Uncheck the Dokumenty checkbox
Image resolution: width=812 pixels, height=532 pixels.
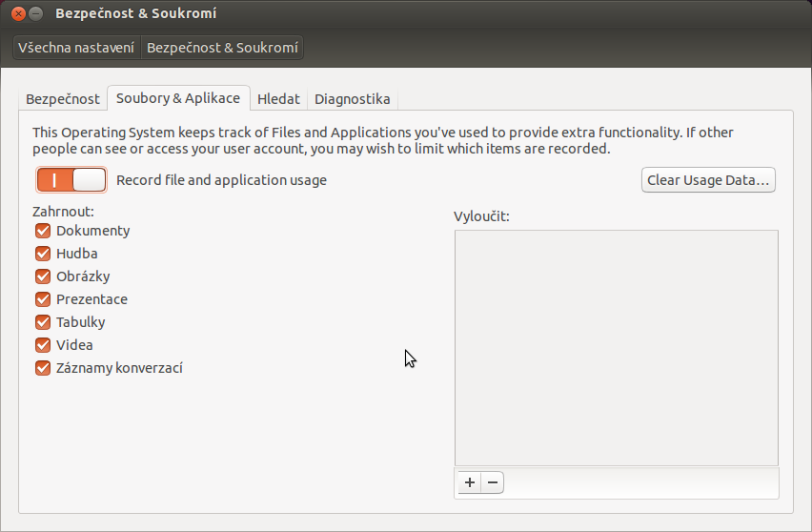point(43,231)
